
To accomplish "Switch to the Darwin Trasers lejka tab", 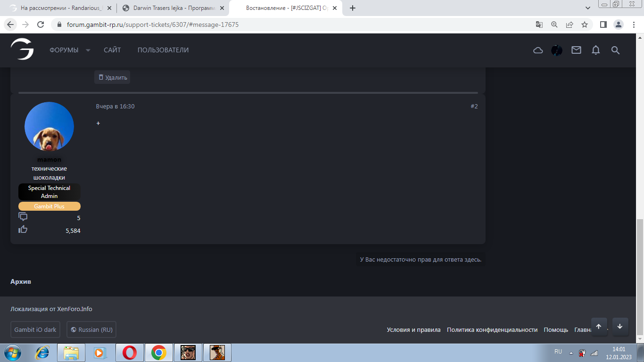I will 172,8.
